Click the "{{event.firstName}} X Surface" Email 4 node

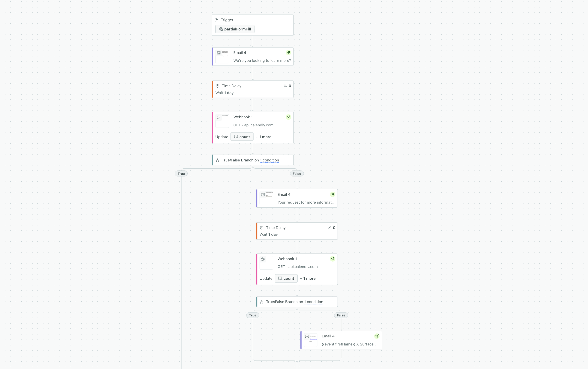point(341,340)
